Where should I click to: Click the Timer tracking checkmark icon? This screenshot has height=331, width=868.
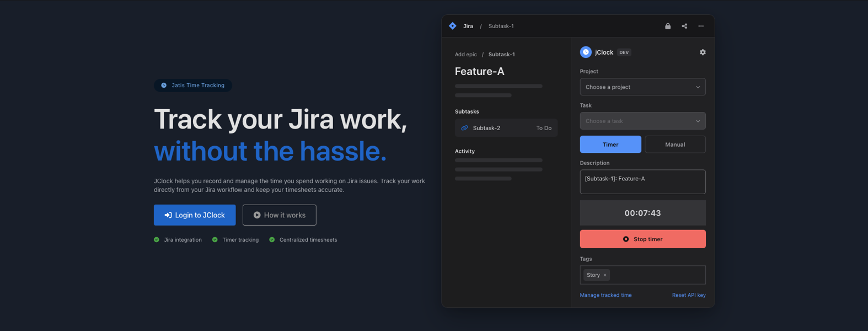point(215,240)
